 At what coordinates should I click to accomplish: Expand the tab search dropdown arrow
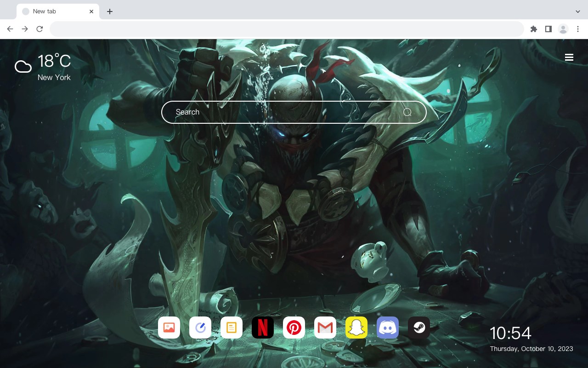click(578, 11)
